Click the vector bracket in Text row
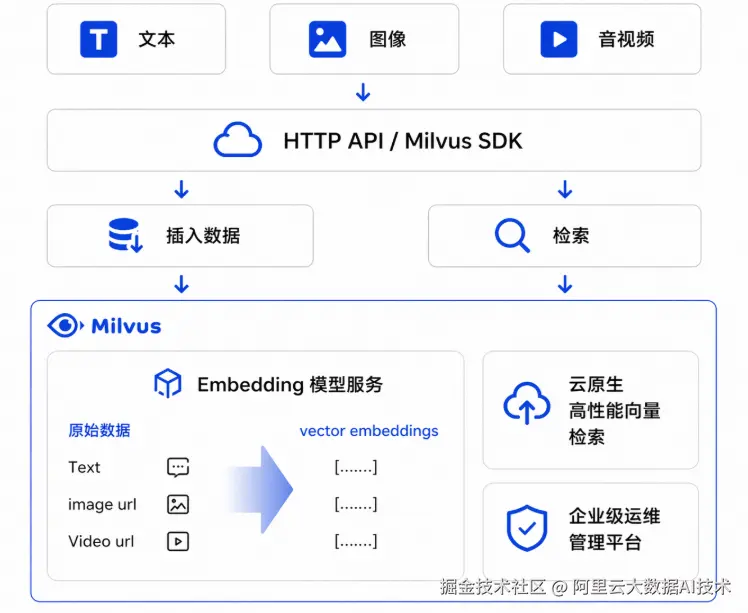The height and width of the screenshot is (613, 748). tap(356, 467)
